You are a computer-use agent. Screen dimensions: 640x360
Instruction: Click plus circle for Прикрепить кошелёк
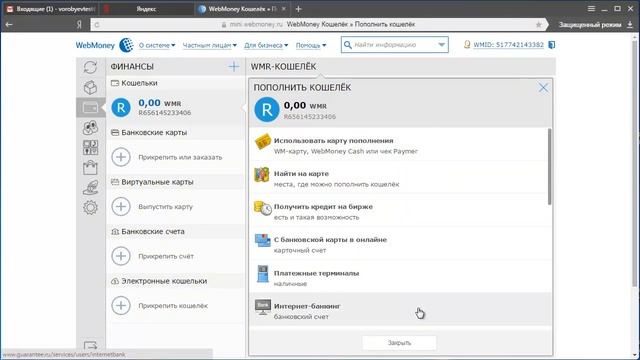pos(121,305)
